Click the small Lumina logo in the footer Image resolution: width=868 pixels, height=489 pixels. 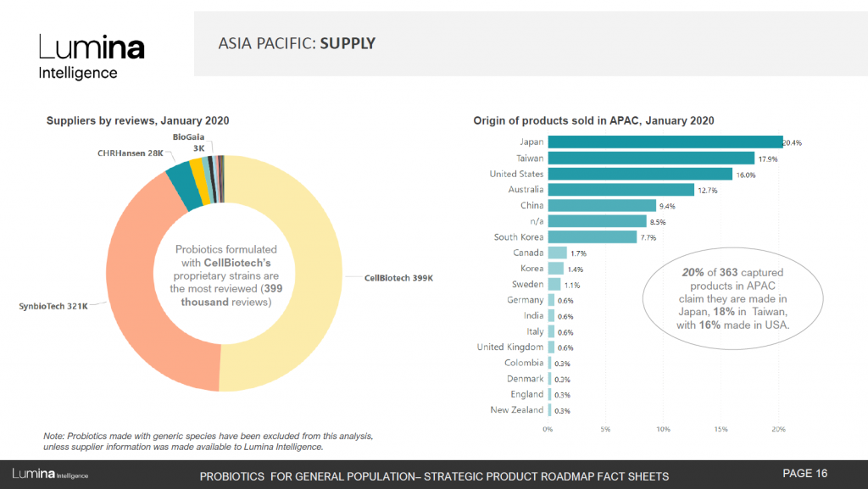[50, 474]
